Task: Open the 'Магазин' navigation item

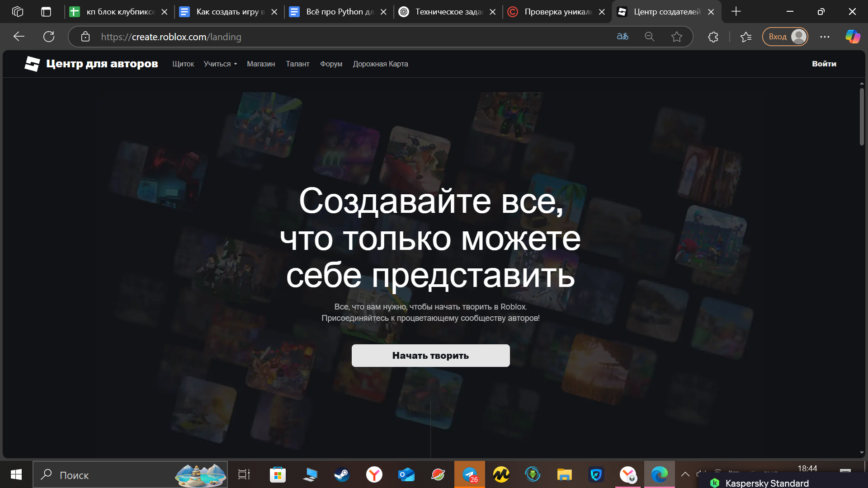Action: pyautogui.click(x=261, y=64)
